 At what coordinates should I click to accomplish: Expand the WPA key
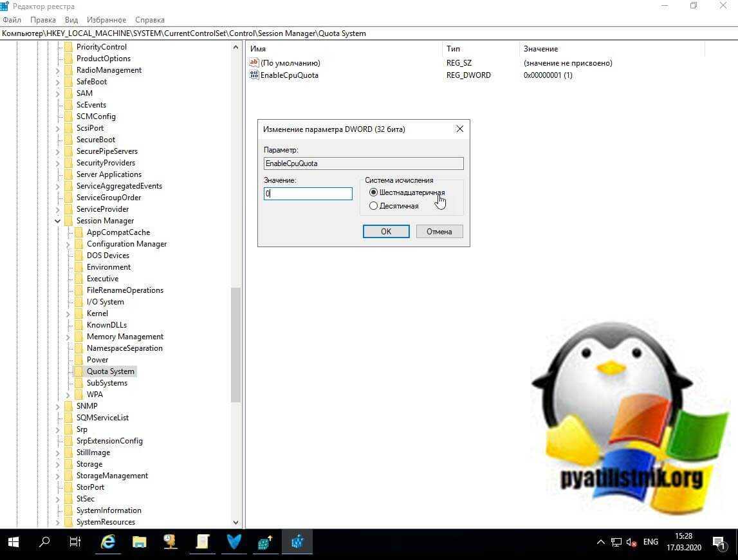point(68,395)
